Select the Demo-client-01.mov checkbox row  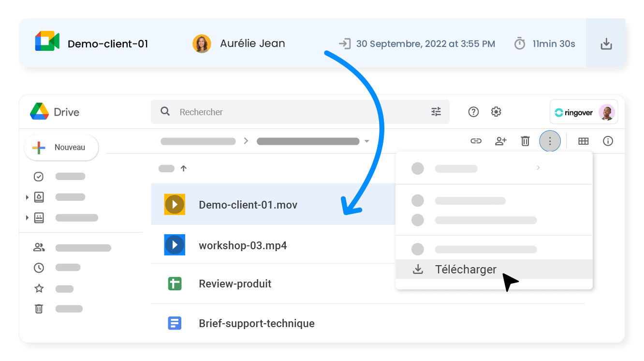(248, 204)
